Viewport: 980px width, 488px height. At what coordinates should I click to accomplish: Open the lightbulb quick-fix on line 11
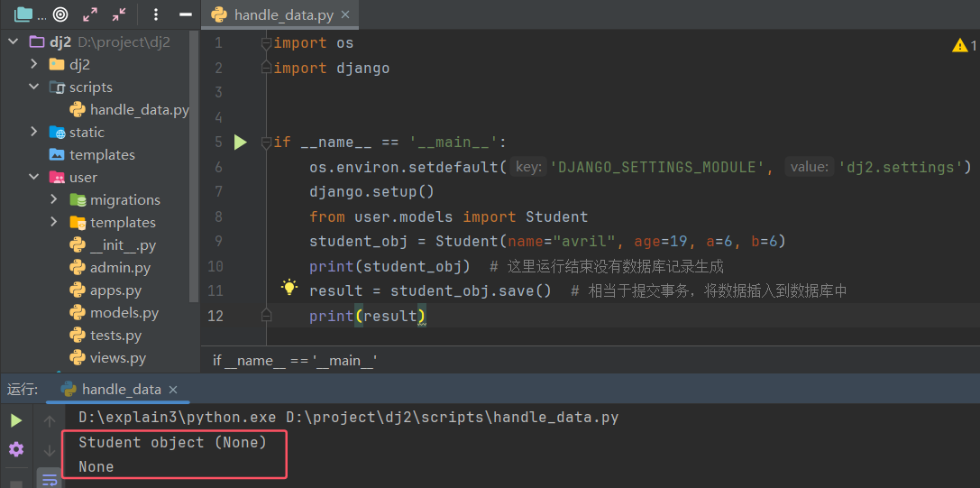tap(289, 287)
